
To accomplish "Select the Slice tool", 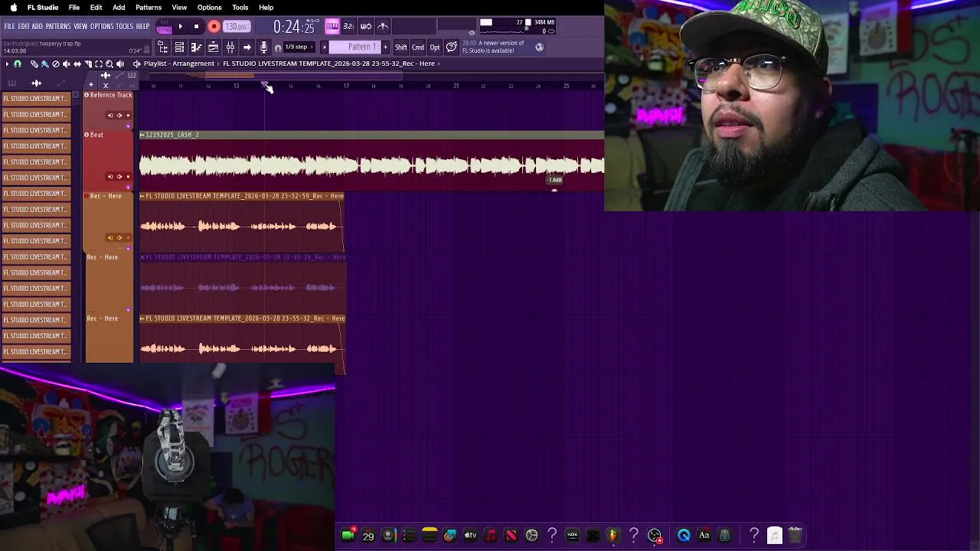I will click(88, 64).
